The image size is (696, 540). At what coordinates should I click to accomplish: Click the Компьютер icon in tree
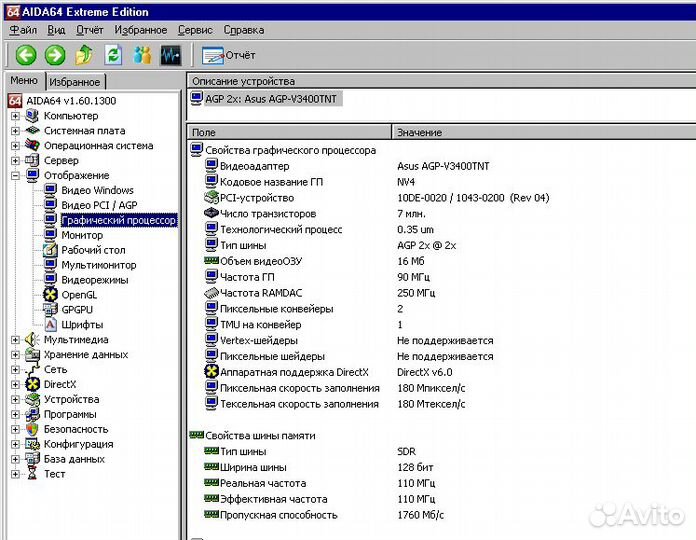tap(32, 116)
